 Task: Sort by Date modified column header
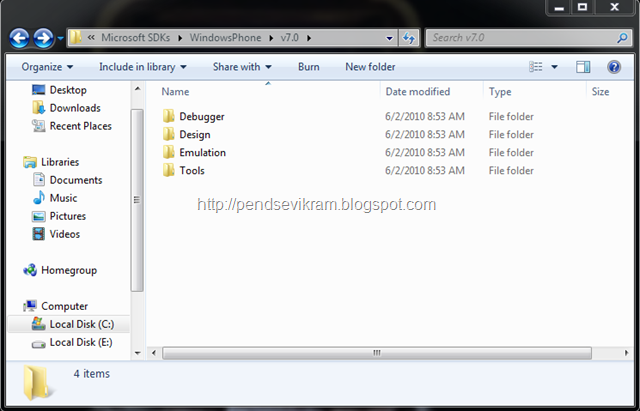tap(418, 92)
